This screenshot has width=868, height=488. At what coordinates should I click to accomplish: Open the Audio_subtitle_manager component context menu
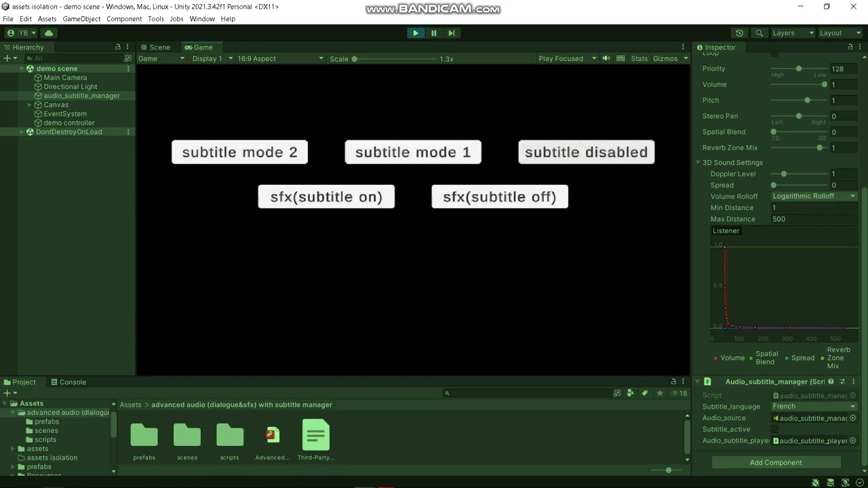click(x=854, y=382)
